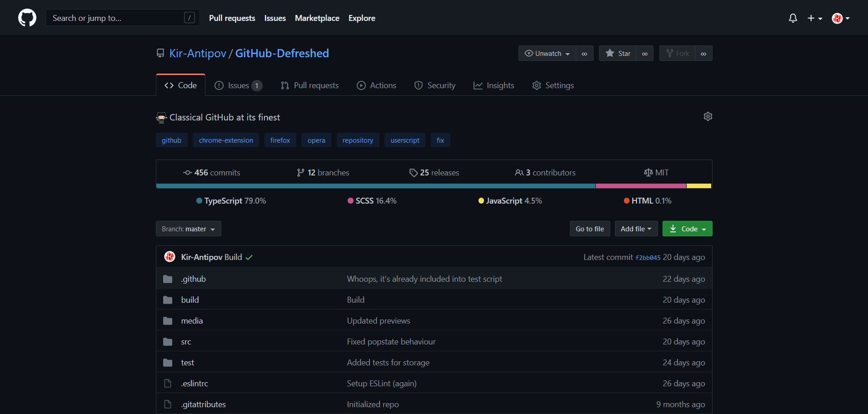View the 12 branches

[323, 173]
